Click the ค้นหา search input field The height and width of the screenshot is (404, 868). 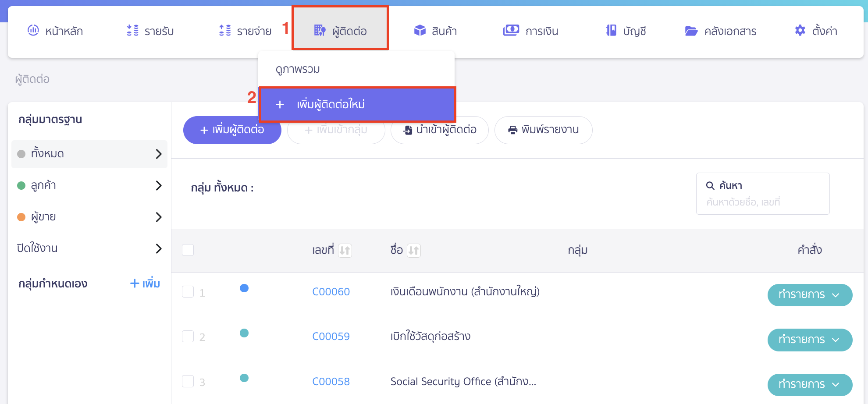click(763, 202)
